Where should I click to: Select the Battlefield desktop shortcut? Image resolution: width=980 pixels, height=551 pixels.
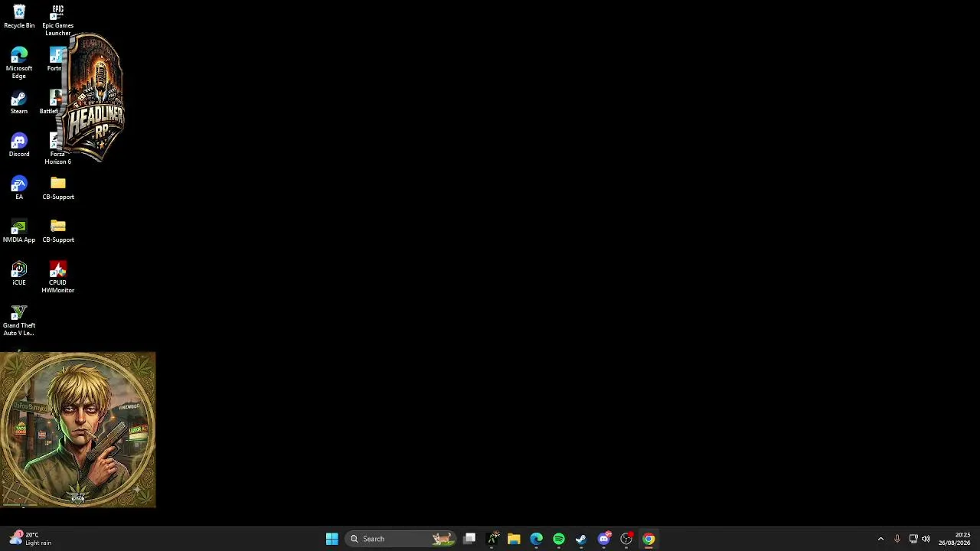50,103
